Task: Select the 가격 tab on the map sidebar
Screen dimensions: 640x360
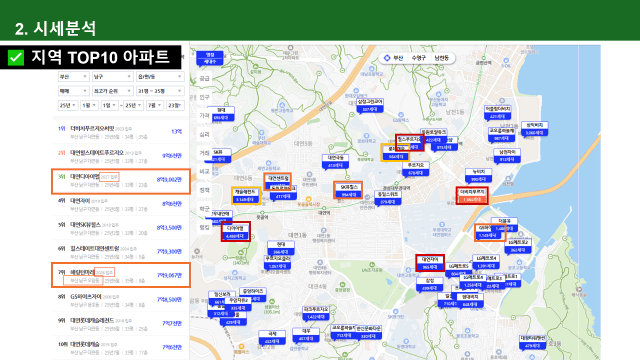Action: tap(204, 116)
